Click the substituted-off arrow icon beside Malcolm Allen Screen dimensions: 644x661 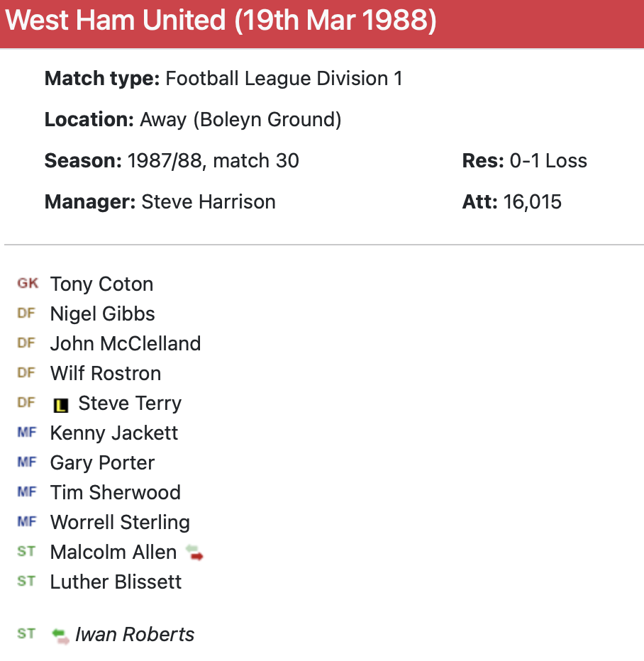tap(194, 552)
